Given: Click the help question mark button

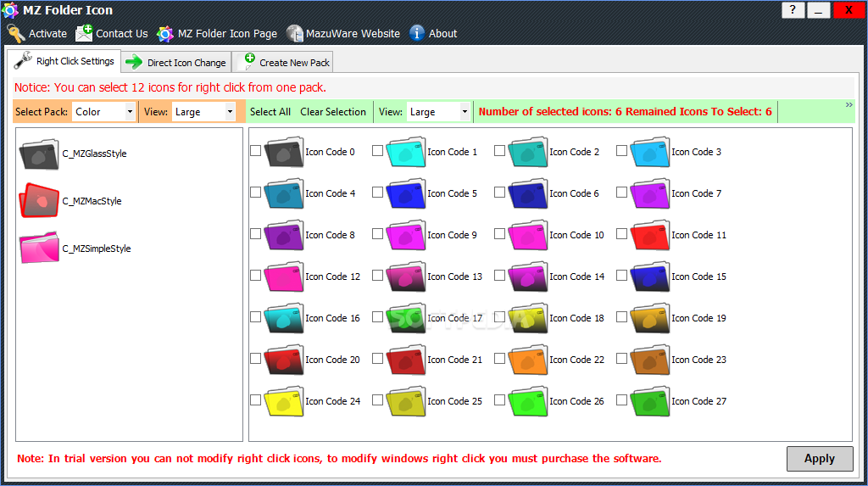Looking at the screenshot, I should (x=793, y=10).
